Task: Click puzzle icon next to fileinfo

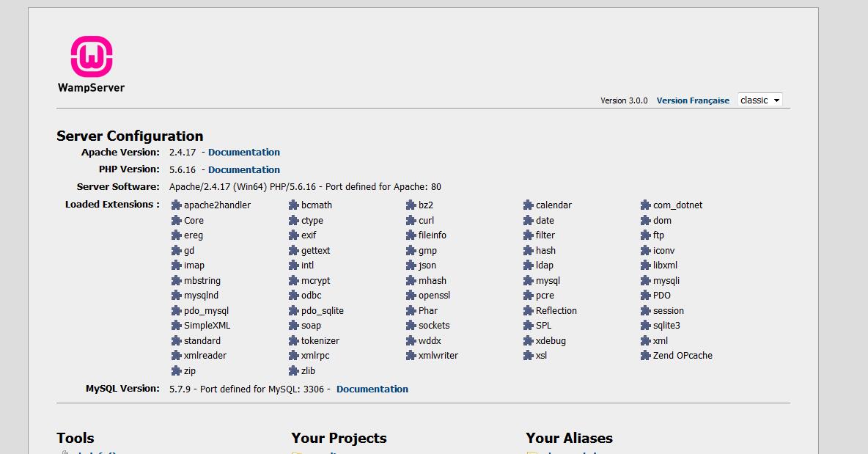Action: coord(411,235)
